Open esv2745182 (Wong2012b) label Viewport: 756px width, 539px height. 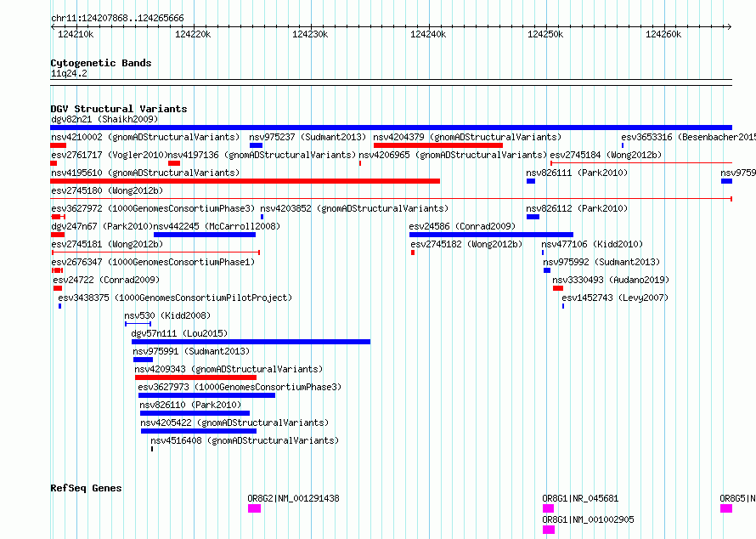coord(466,244)
